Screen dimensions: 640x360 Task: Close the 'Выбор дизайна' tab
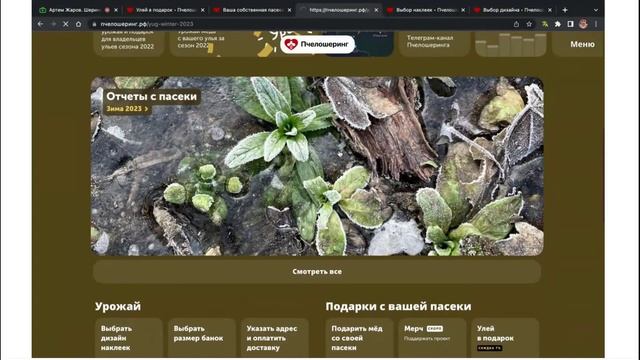click(x=550, y=10)
